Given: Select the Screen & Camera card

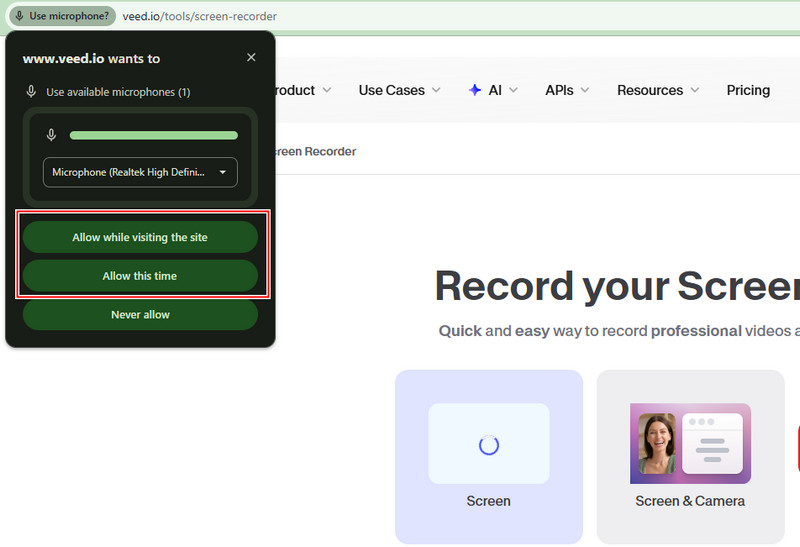Looking at the screenshot, I should click(x=690, y=457).
